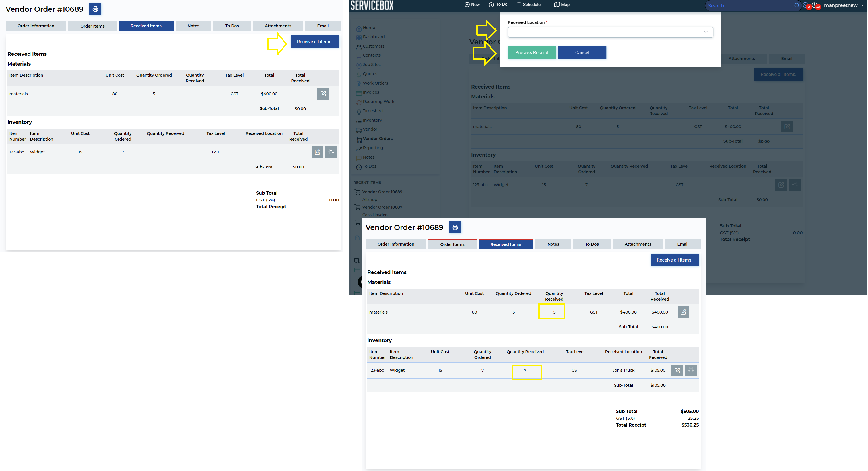
Task: Switch to Order Items tab in top-left panel
Action: pos(92,26)
